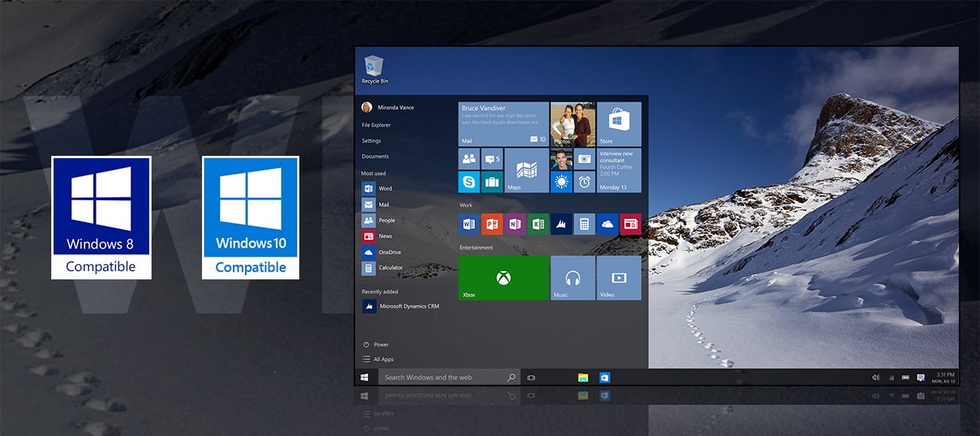Launch People from Most used list
The image size is (980, 436).
(x=378, y=220)
